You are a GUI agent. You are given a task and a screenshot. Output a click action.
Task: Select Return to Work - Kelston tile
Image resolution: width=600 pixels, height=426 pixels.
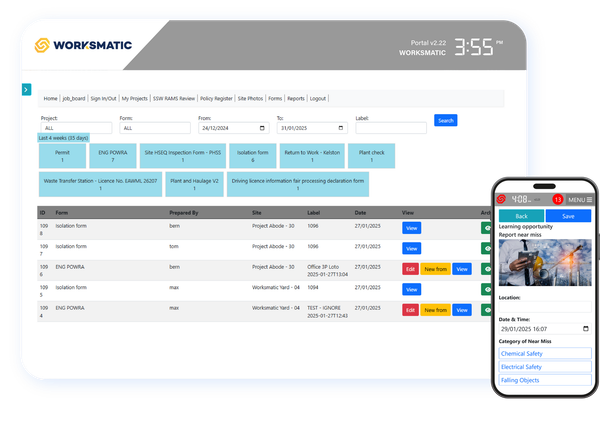click(x=312, y=156)
